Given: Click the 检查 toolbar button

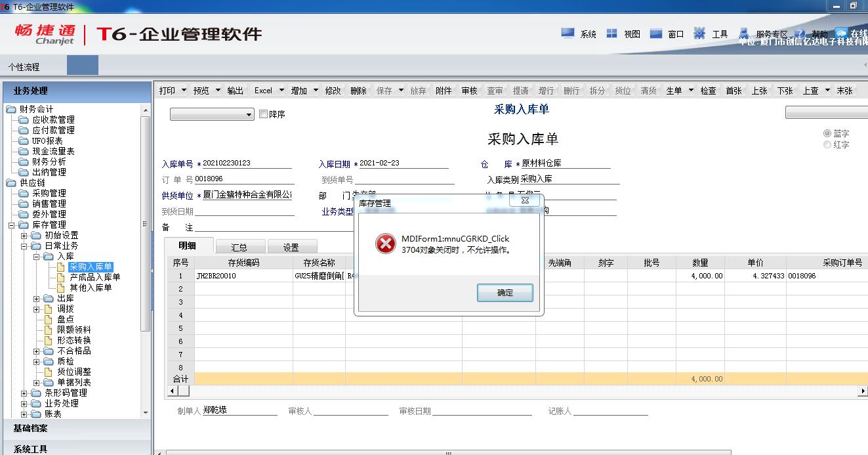Looking at the screenshot, I should [x=708, y=91].
